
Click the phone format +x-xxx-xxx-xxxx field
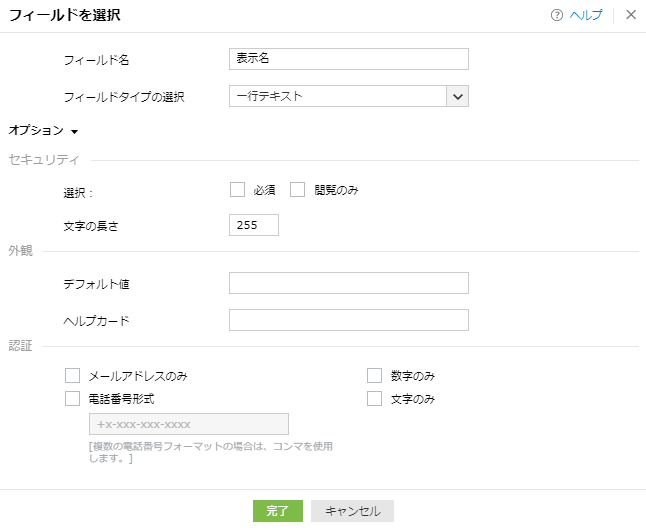pos(188,424)
